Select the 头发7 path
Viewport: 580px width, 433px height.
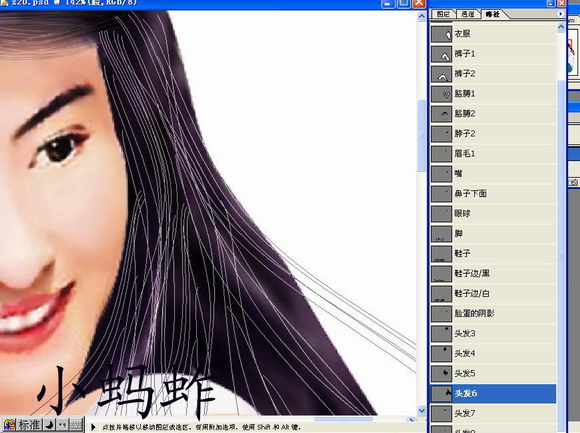(493, 413)
